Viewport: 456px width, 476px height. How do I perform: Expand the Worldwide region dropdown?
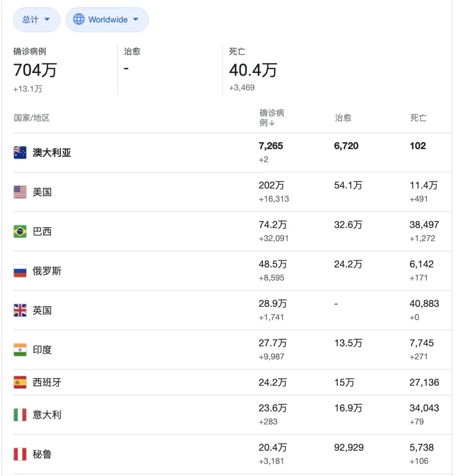pos(107,20)
